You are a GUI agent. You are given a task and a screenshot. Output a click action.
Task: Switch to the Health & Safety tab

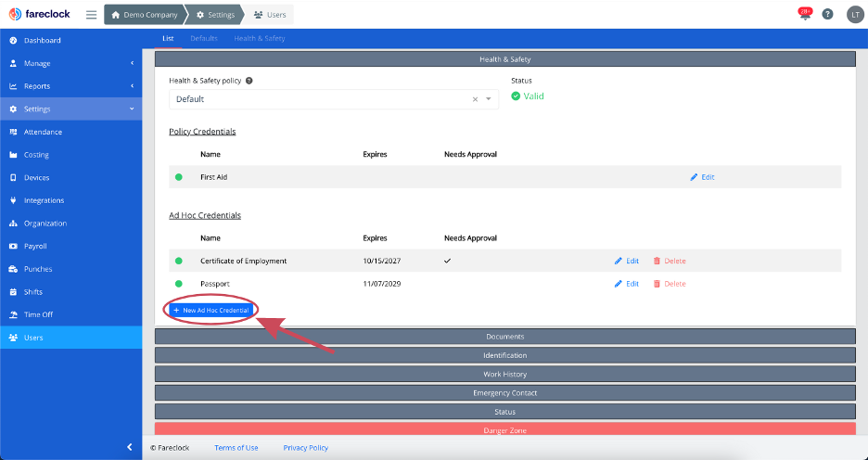pos(259,38)
